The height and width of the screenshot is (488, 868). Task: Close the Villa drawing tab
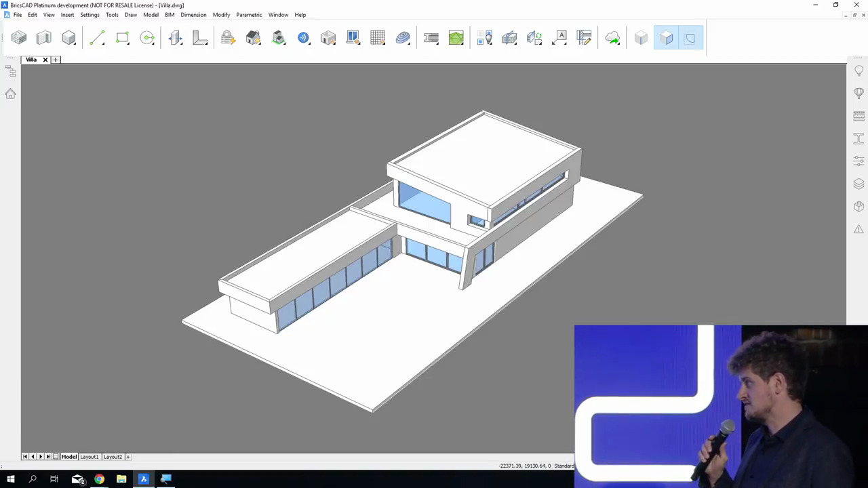click(x=45, y=60)
